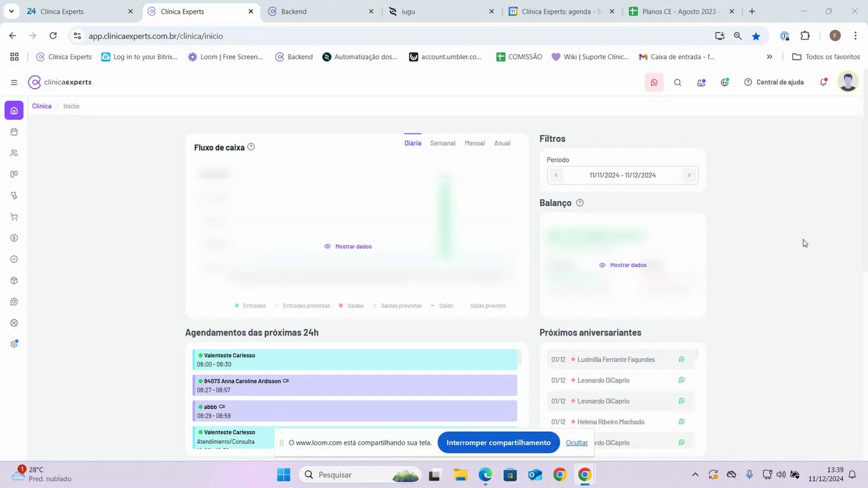
Task: WhatsApp icon for Helena Ribeiro Machado
Action: (682, 422)
